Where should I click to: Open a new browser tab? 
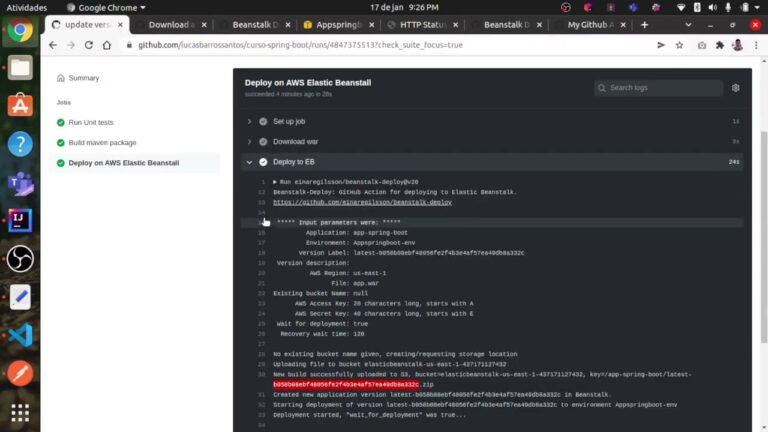645,24
